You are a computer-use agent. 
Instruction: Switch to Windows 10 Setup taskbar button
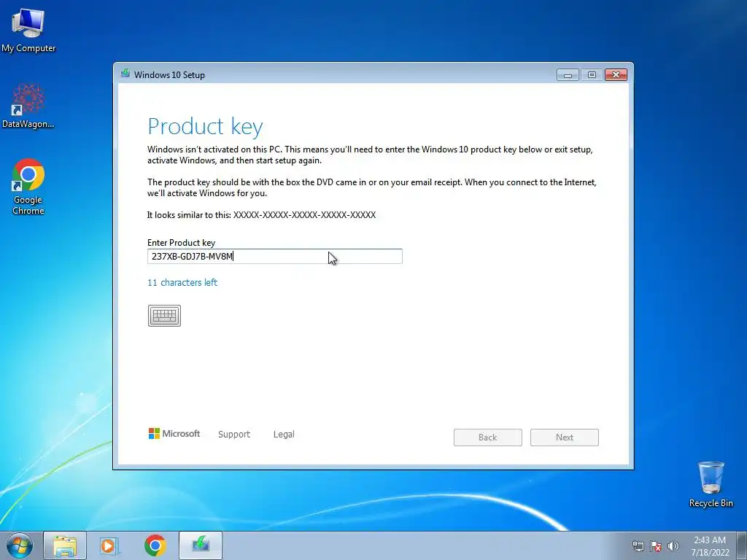coord(201,545)
